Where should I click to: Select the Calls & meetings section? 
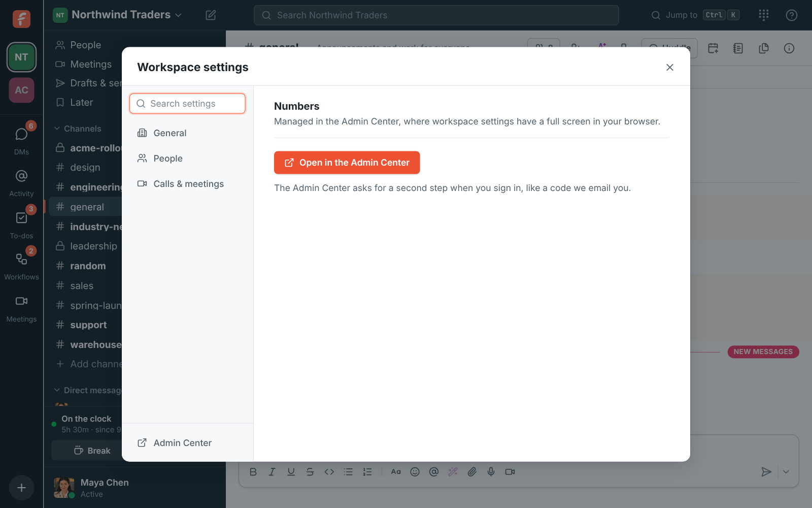pos(188,184)
